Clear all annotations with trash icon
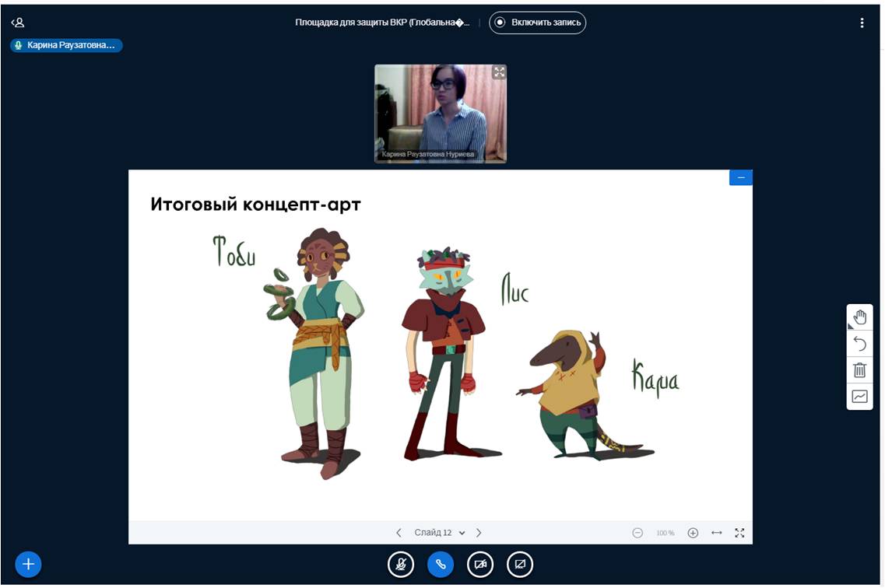Screen dimensions: 885x588 859,370
